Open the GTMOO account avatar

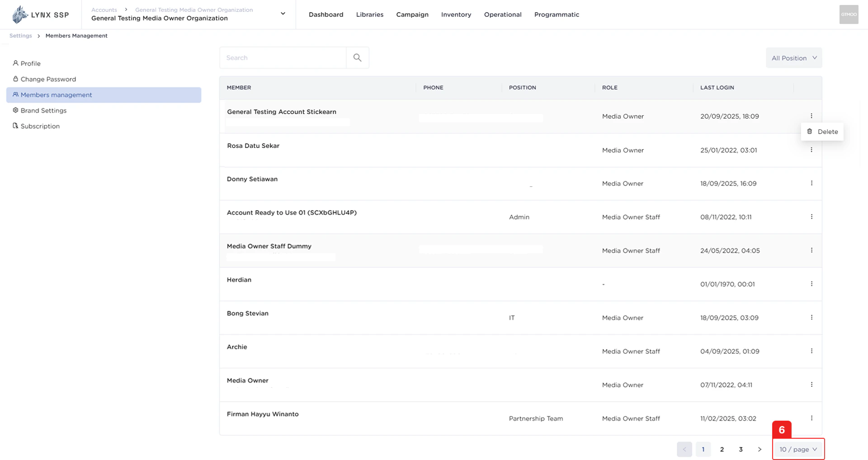coord(849,14)
